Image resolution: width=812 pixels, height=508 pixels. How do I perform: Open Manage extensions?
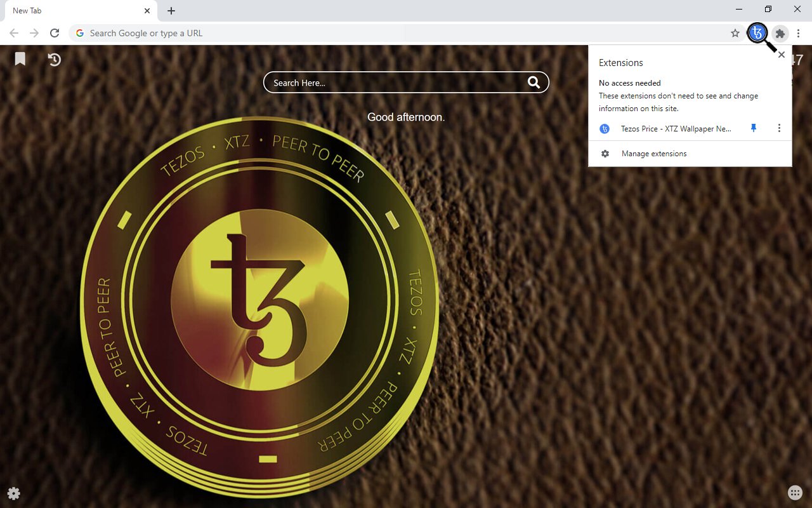click(x=690, y=154)
